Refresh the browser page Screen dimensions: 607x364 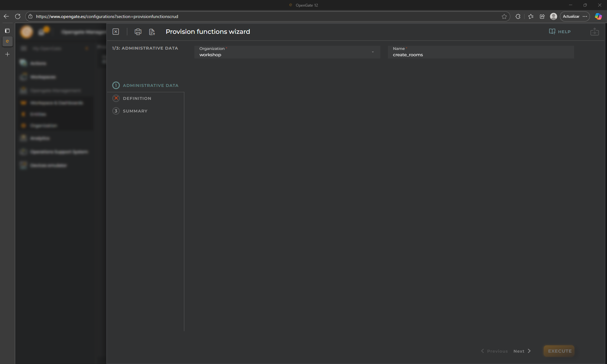point(18,16)
